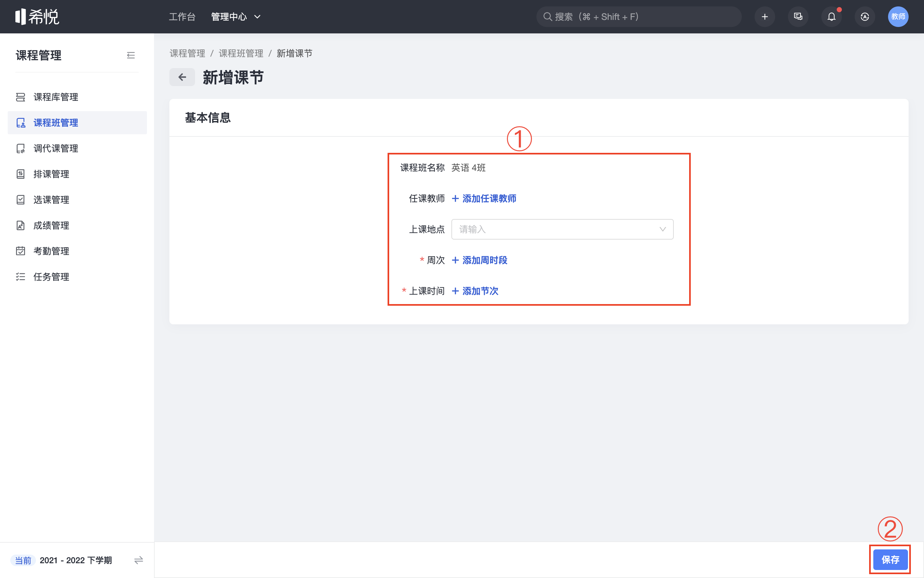The image size is (924, 578).
Task: Click the 希悦 logo in top bar
Action: tap(37, 16)
